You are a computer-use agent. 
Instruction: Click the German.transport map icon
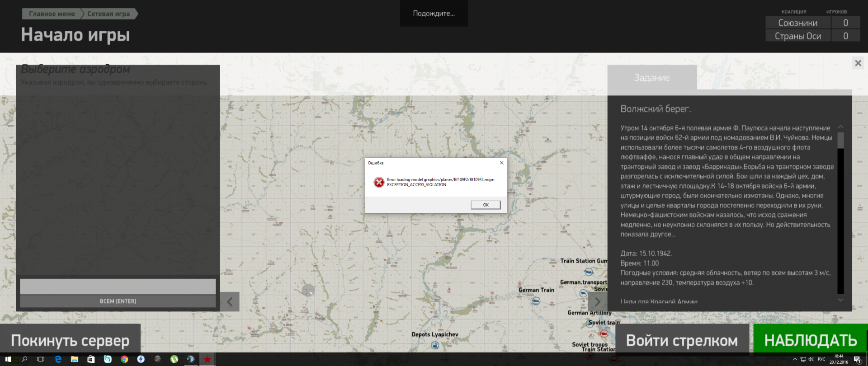tap(583, 293)
